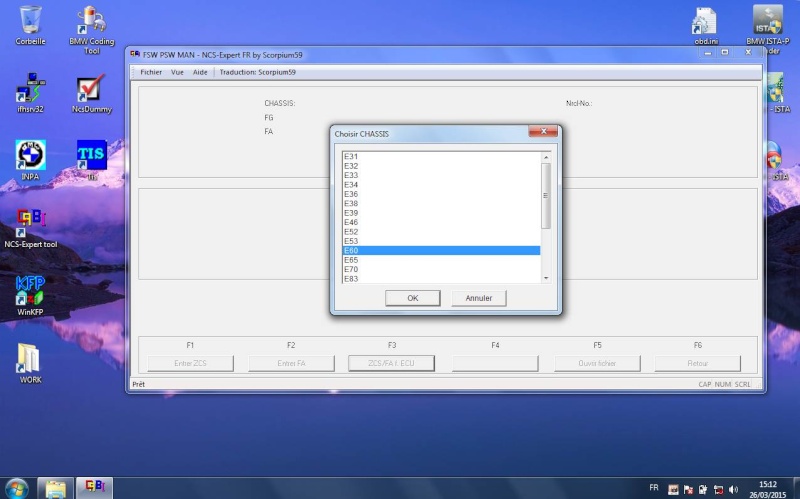Select chassis E52 in list

[441, 232]
